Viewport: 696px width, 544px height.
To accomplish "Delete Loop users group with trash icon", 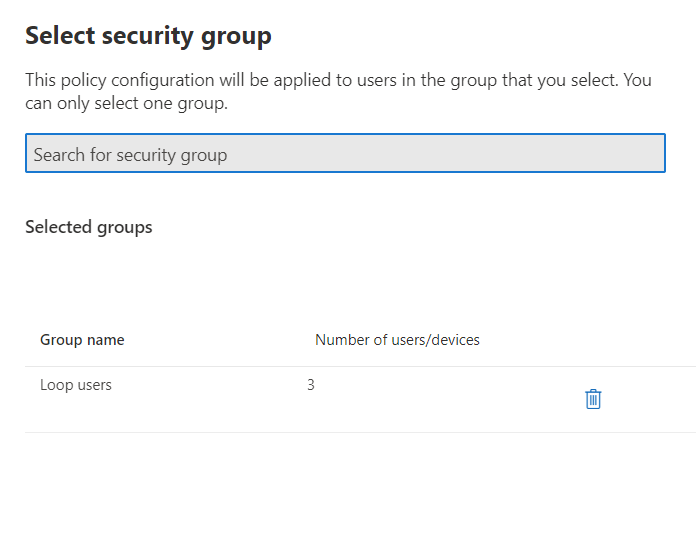I will point(593,399).
